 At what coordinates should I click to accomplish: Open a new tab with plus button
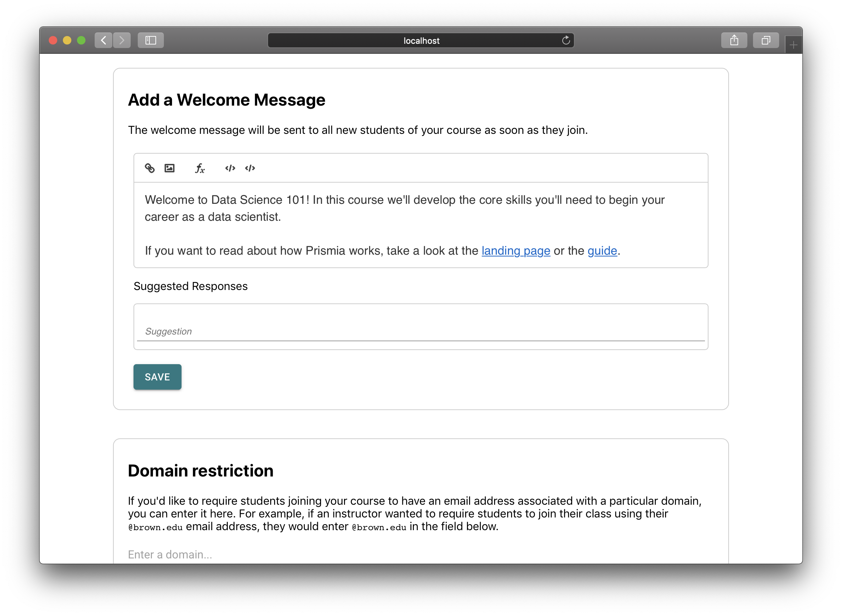[793, 45]
